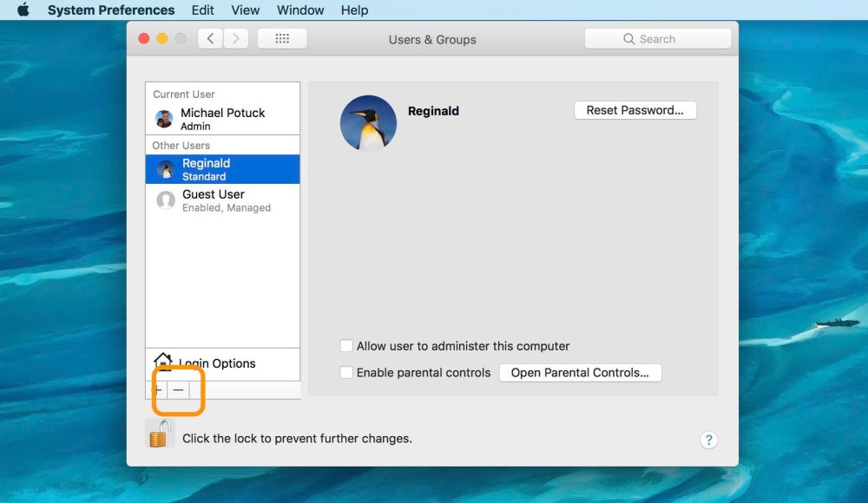The height and width of the screenshot is (503, 868).
Task: Open the Apple menu
Action: [23, 10]
